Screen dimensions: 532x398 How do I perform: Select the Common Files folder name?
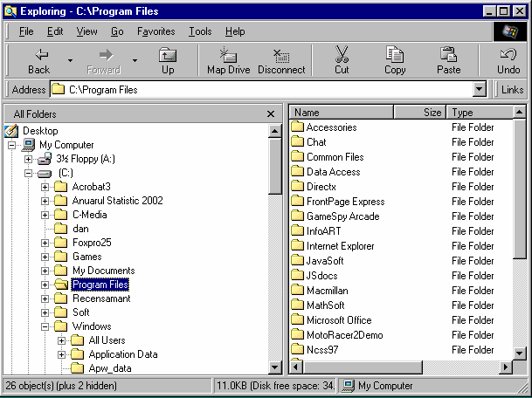335,157
